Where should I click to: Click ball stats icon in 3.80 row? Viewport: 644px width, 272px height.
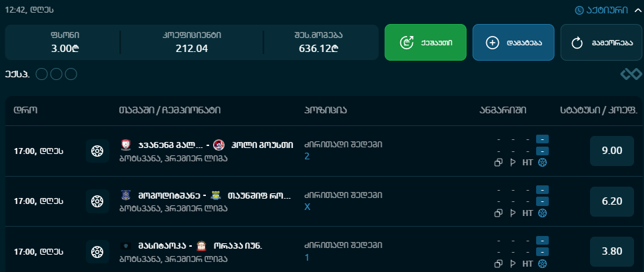543,263
